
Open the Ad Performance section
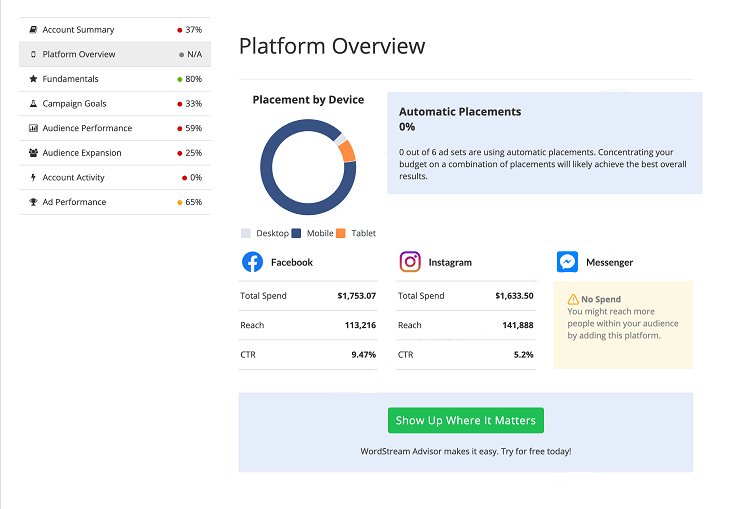[115, 202]
